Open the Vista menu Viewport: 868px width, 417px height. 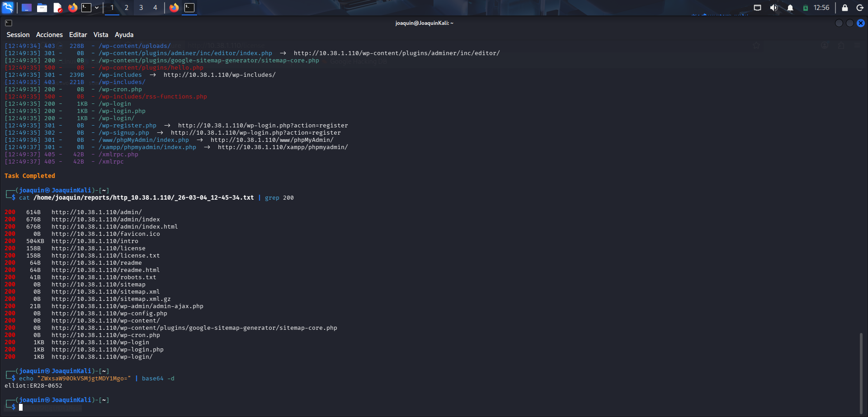(x=100, y=34)
